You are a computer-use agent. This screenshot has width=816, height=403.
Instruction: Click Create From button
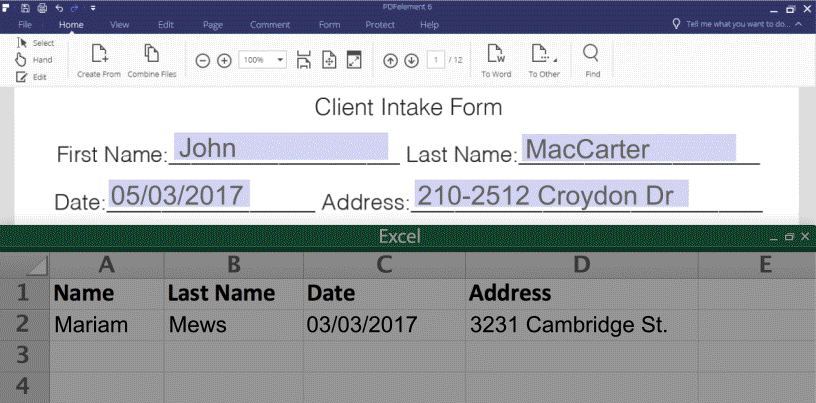[99, 61]
